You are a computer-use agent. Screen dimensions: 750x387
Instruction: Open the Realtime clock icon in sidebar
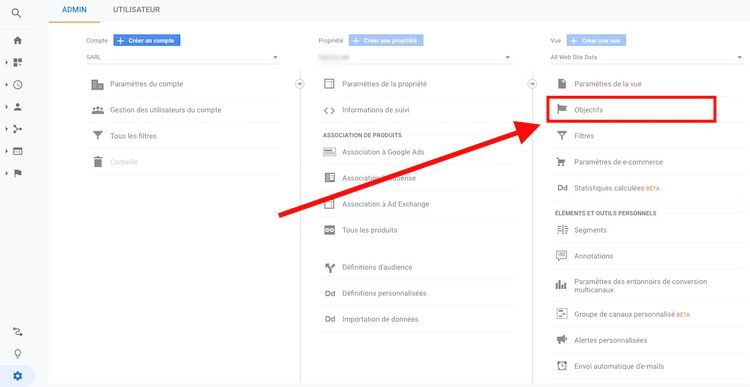click(18, 85)
